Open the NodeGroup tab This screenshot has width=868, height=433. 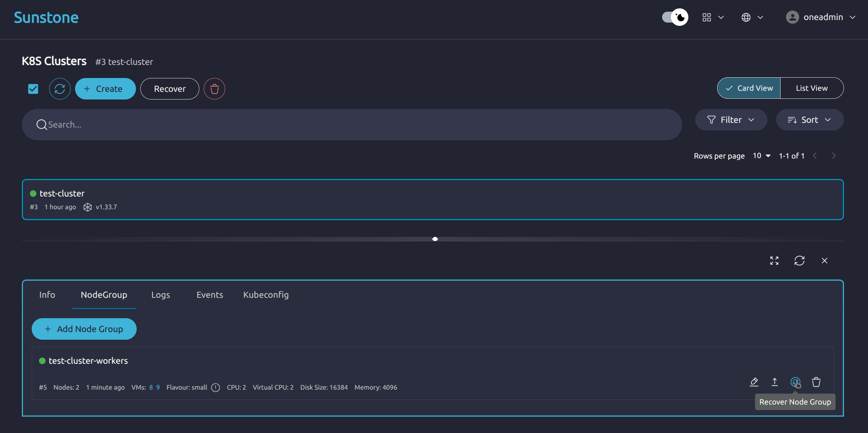104,294
